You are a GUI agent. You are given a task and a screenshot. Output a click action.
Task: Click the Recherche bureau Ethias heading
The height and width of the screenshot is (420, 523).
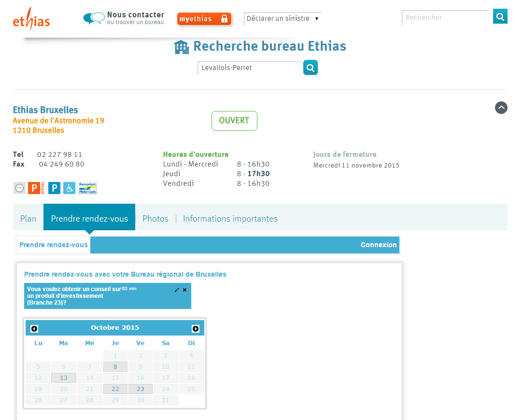tap(270, 46)
